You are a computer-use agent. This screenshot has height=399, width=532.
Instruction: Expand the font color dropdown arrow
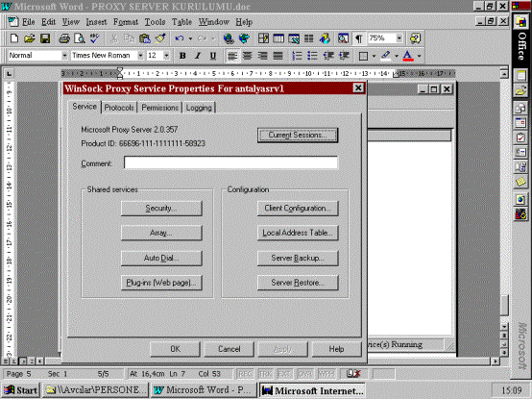coord(420,56)
